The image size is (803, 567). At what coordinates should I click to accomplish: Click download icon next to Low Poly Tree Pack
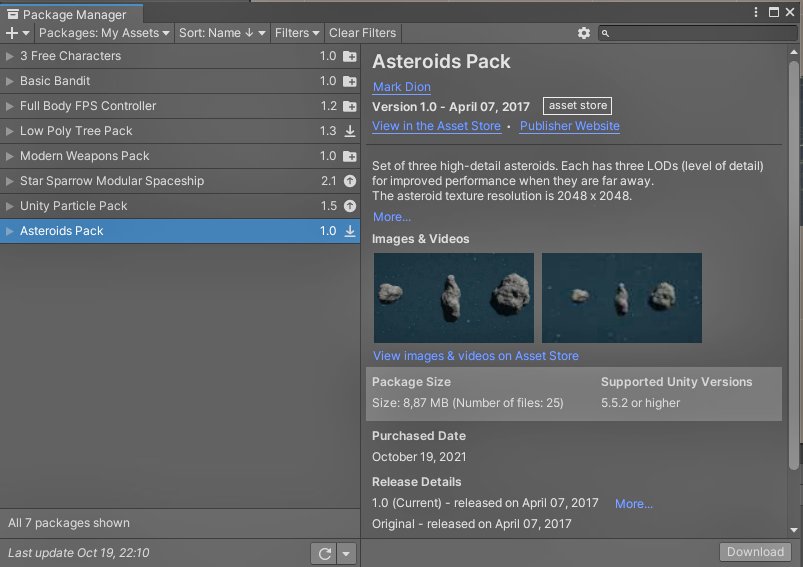click(350, 131)
